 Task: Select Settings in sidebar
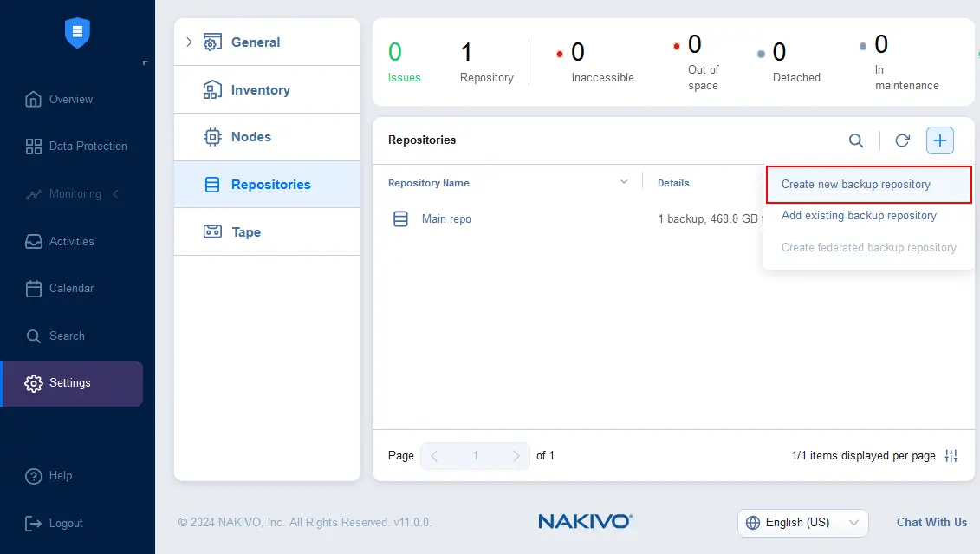point(73,383)
